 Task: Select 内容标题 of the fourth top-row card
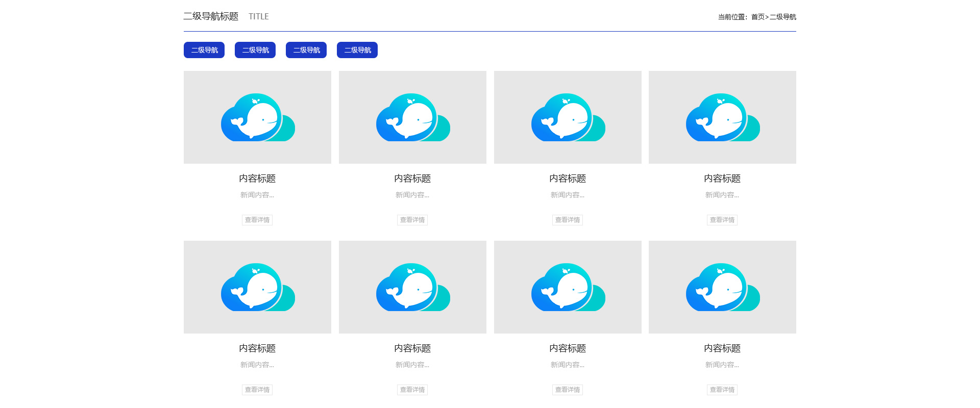tap(722, 178)
